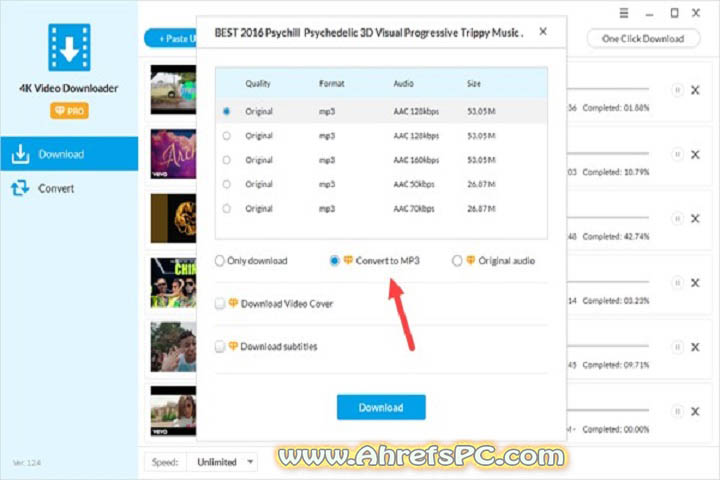This screenshot has height=480, width=720.
Task: Pause the download at 42.74% completed
Action: [677, 218]
